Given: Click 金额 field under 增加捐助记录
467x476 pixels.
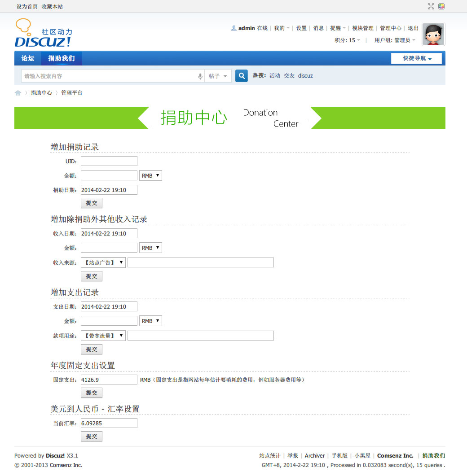Looking at the screenshot, I should (x=109, y=175).
